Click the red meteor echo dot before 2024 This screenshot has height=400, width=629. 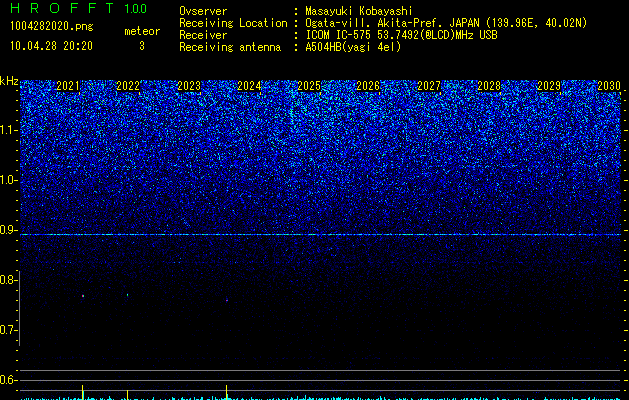pyautogui.click(x=227, y=301)
